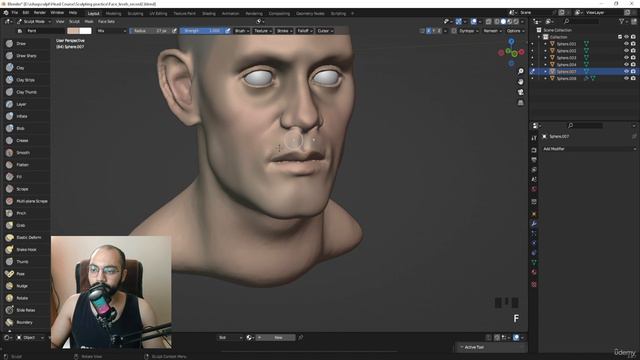The image size is (640, 360).
Task: Toggle Collection visibility eye icon
Action: (x=626, y=37)
